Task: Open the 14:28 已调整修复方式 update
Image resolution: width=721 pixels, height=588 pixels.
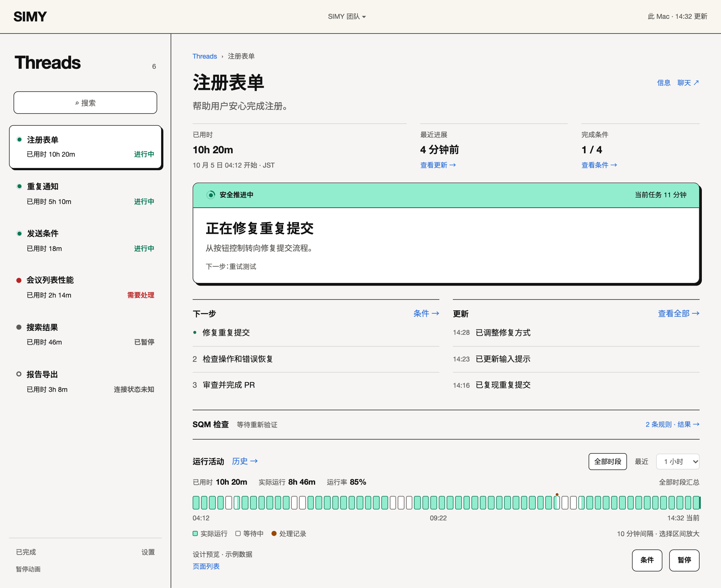Action: [576, 333]
